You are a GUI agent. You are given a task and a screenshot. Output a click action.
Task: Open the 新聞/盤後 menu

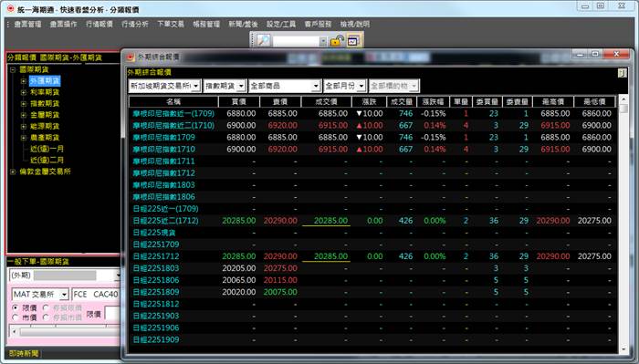coord(243,25)
